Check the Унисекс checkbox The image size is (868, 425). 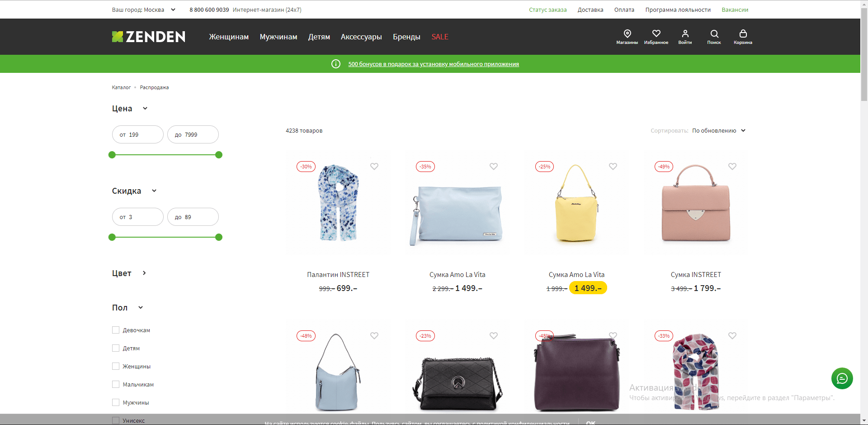point(116,420)
